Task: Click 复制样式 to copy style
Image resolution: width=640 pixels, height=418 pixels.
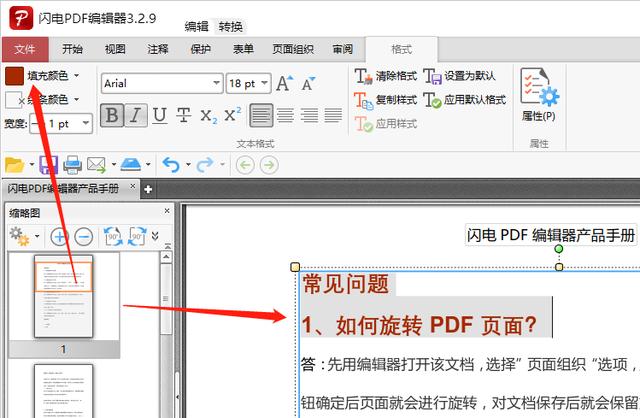Action: point(385,100)
